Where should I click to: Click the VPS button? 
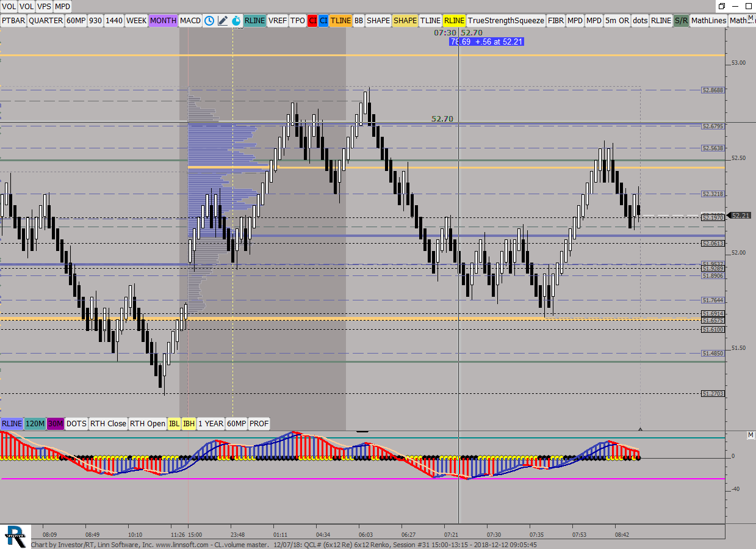tap(44, 6)
